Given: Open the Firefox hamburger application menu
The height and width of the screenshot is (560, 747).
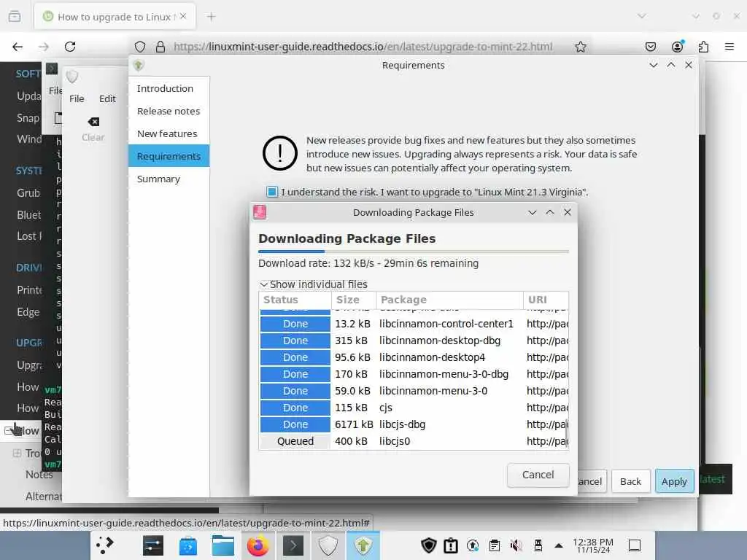Looking at the screenshot, I should pos(729,47).
